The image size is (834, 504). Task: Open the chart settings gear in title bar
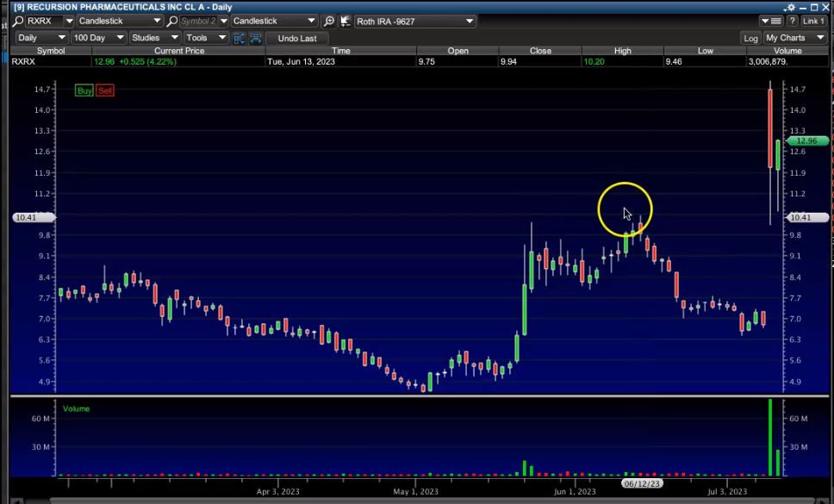point(789,8)
